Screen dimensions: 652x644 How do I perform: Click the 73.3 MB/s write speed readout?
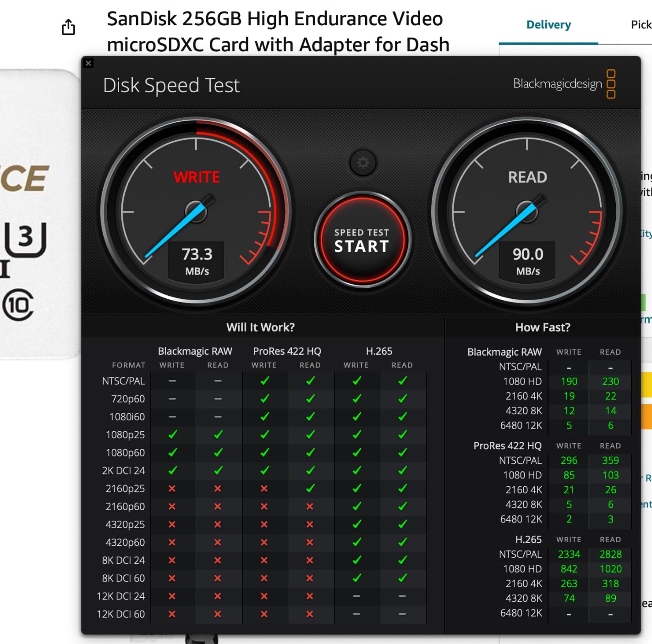(x=196, y=260)
